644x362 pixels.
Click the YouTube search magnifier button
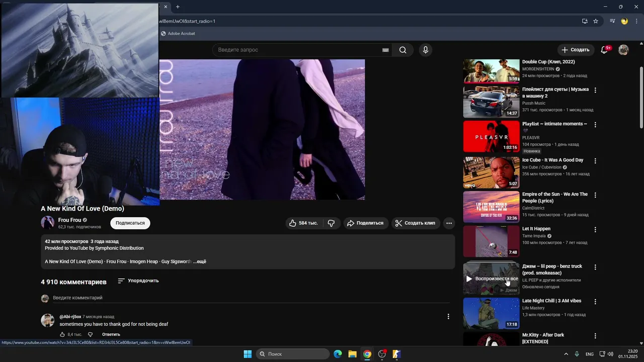(403, 50)
